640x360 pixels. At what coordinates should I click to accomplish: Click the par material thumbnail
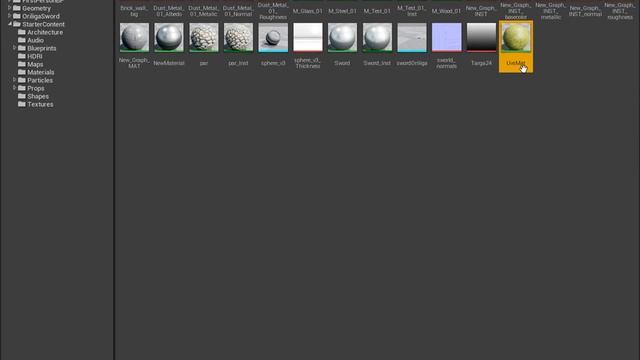204,38
